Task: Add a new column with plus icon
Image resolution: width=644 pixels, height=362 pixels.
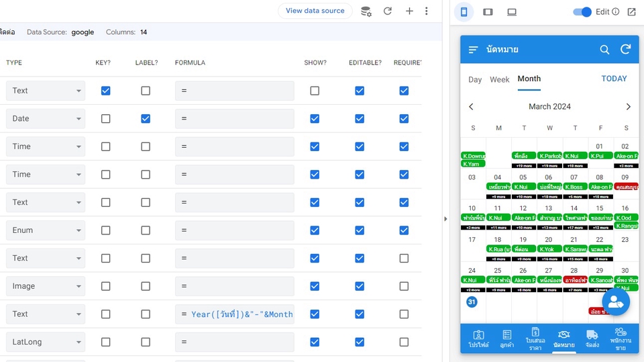Action: tap(409, 11)
